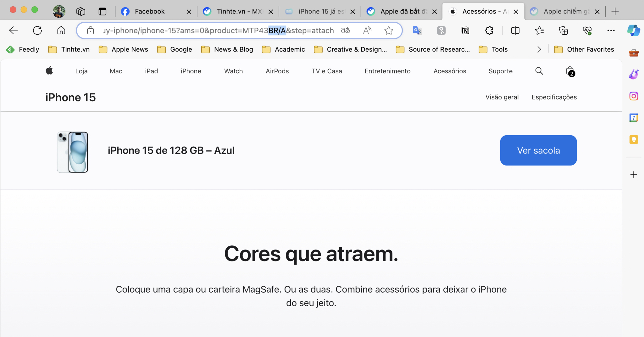The width and height of the screenshot is (644, 337).
Task: Expand the News & Blog bookmarks folder
Action: tap(227, 49)
